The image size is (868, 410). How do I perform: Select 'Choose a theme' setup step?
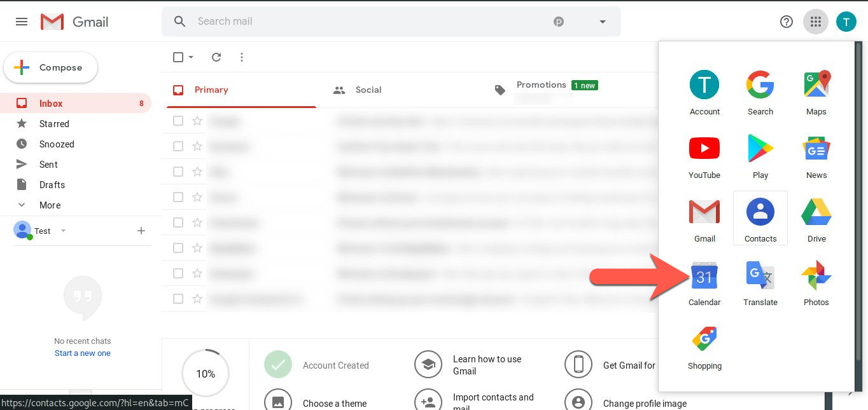coord(316,403)
